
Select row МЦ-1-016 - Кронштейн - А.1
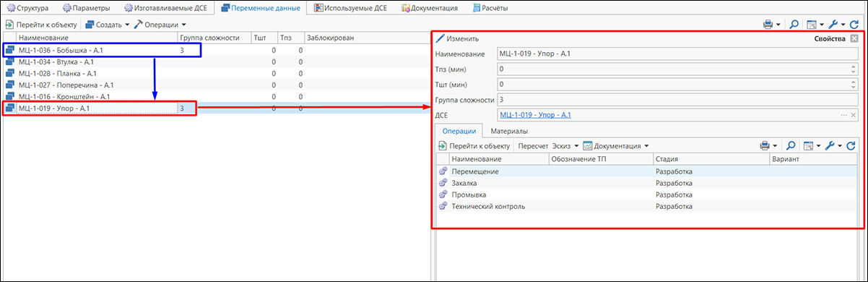(x=216, y=96)
